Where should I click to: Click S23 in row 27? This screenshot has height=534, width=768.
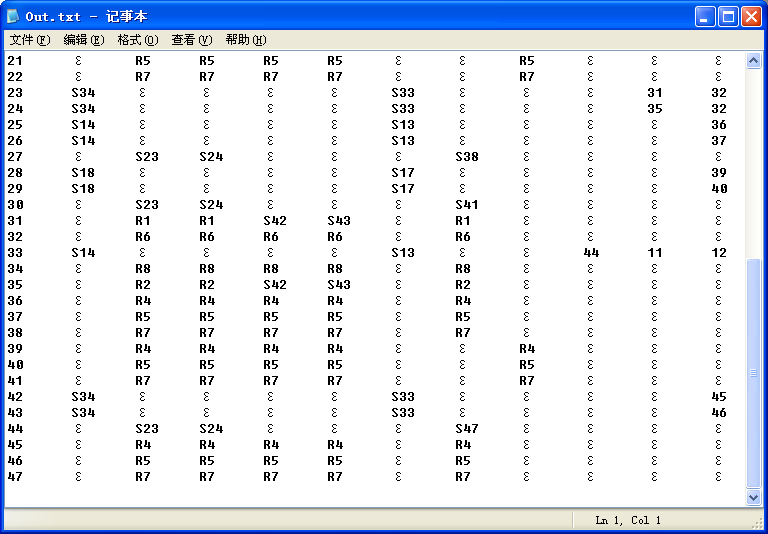coord(147,157)
